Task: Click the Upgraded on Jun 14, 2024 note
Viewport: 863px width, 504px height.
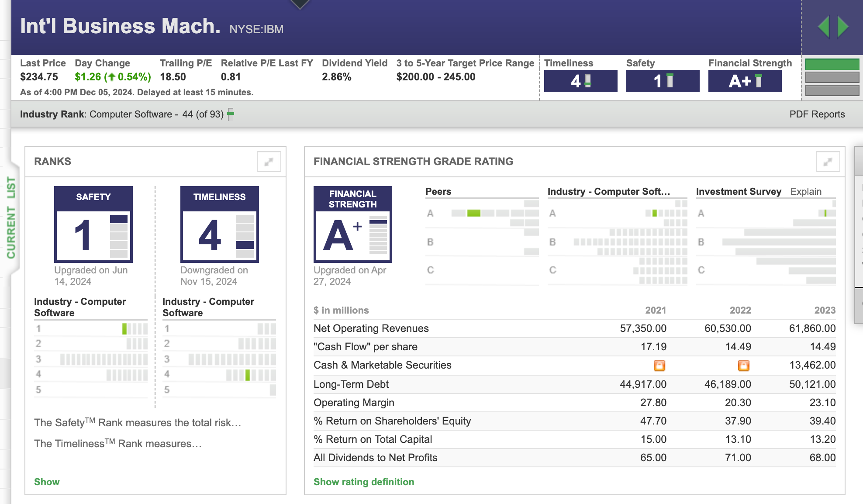Action: click(x=91, y=276)
